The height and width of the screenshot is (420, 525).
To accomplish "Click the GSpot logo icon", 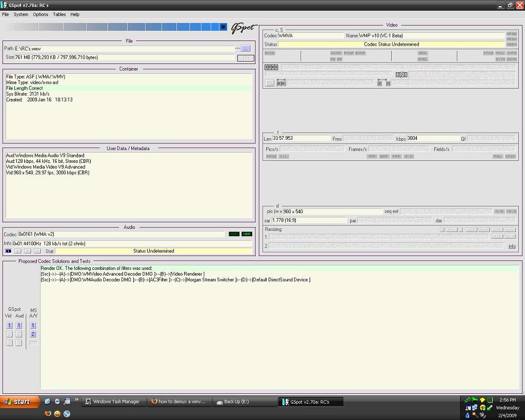I will pos(244,28).
